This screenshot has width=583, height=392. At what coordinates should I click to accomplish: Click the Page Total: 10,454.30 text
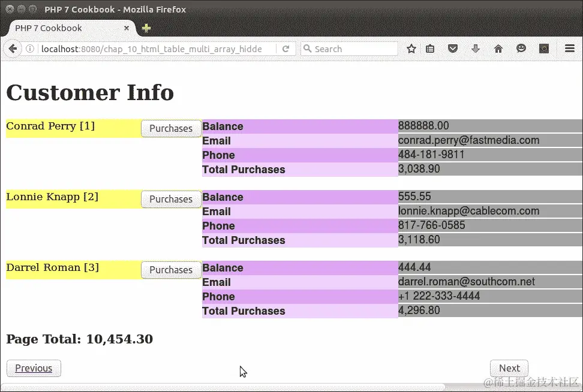coord(80,339)
